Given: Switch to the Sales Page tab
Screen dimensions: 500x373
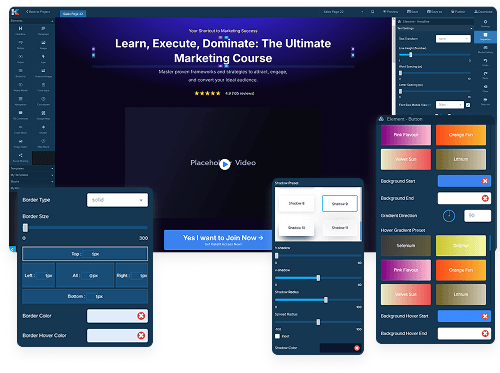Looking at the screenshot, I should pyautogui.click(x=73, y=14).
